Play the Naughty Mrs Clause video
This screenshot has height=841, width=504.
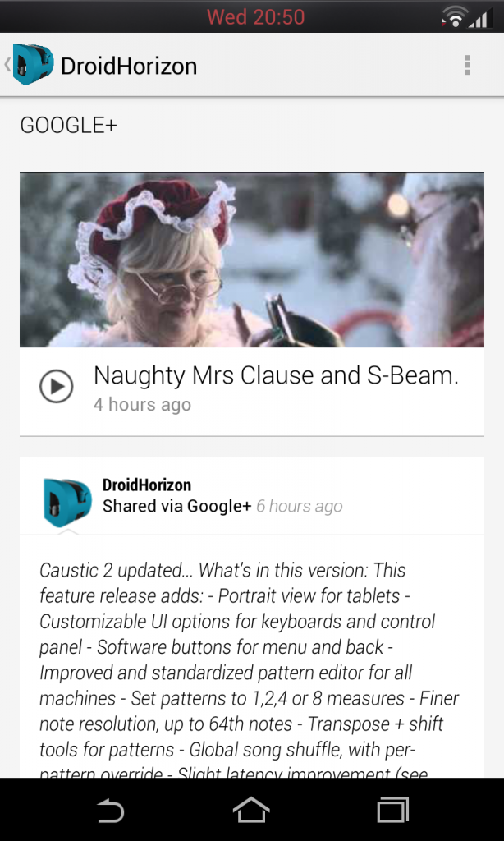[x=57, y=386]
